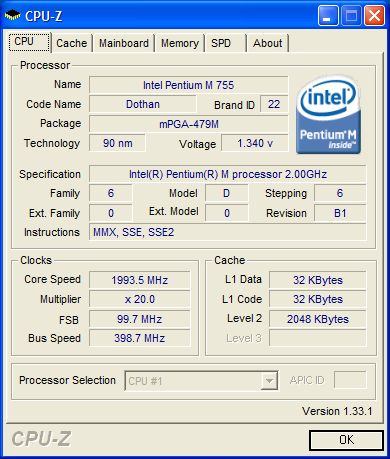Click the empty Level 3 cache field
Viewport: 390px width, 459px height.
point(318,338)
